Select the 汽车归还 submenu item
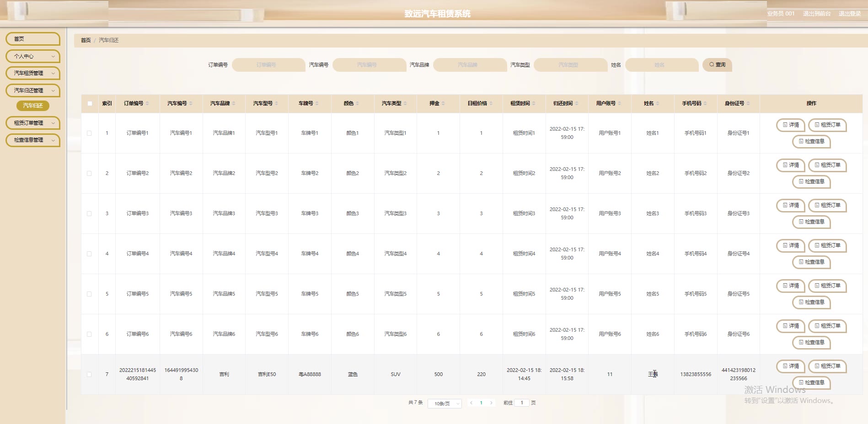 (x=33, y=106)
